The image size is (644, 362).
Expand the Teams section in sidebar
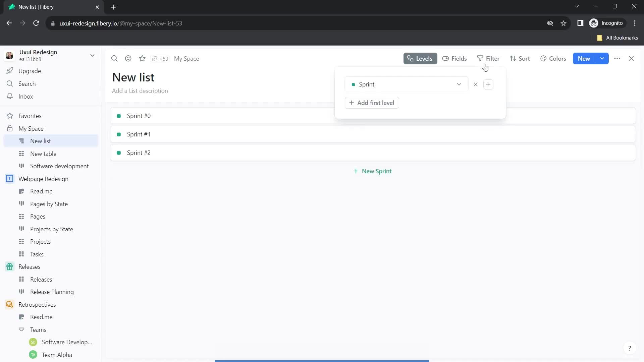(x=21, y=330)
